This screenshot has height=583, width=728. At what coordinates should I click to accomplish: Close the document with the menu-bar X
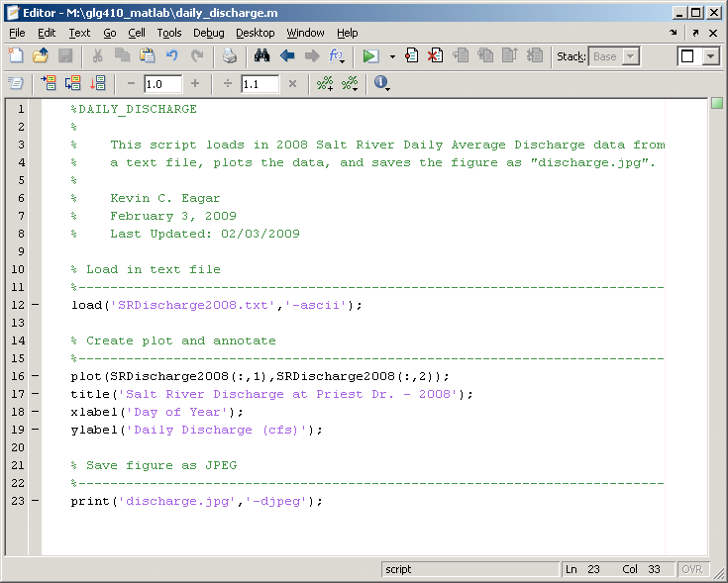coord(713,33)
